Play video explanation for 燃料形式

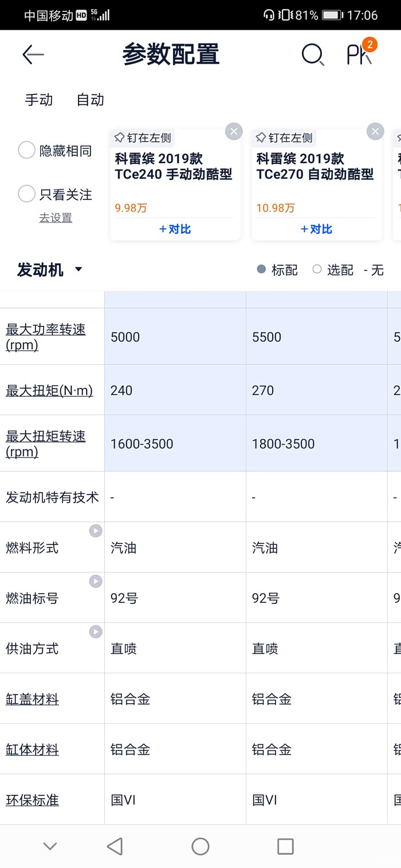click(96, 531)
